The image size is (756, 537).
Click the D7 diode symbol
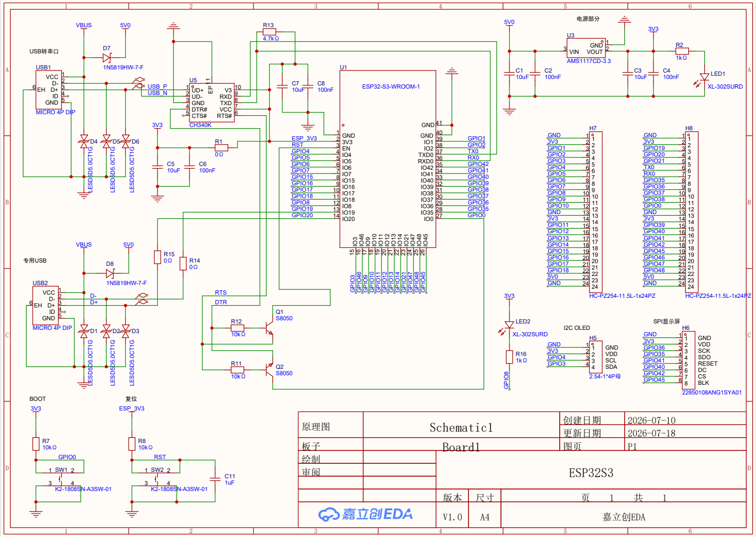[x=107, y=57]
